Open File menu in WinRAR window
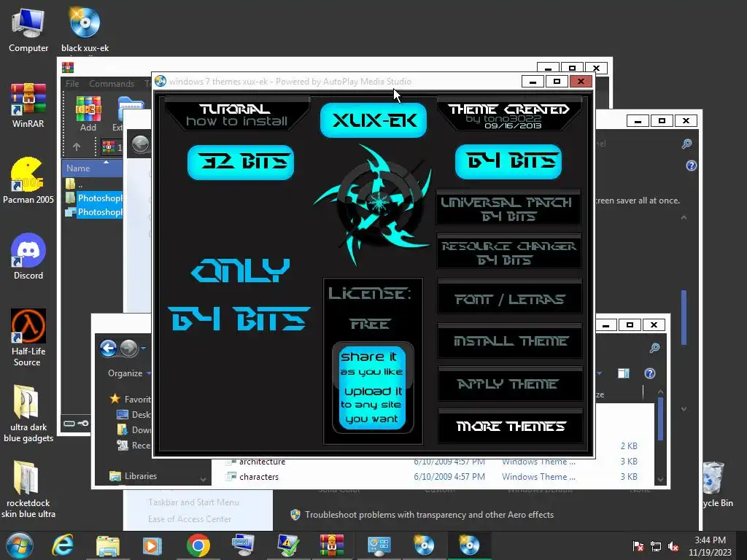Image resolution: width=747 pixels, height=560 pixels. [x=72, y=83]
